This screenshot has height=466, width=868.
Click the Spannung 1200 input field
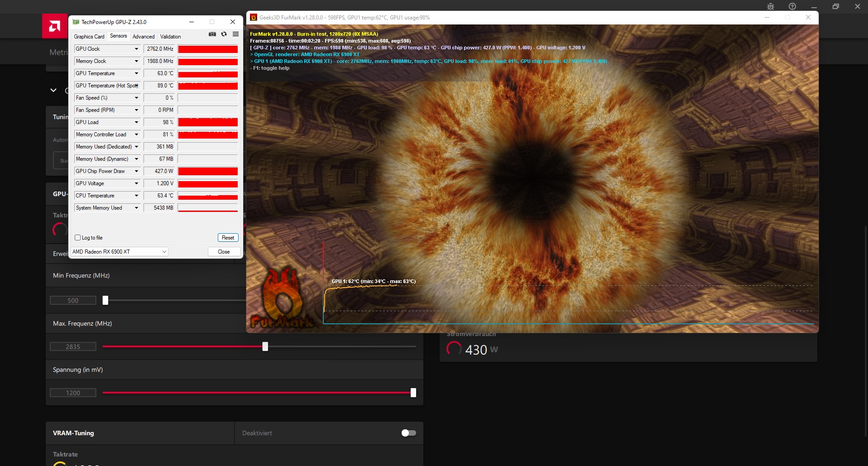point(73,393)
